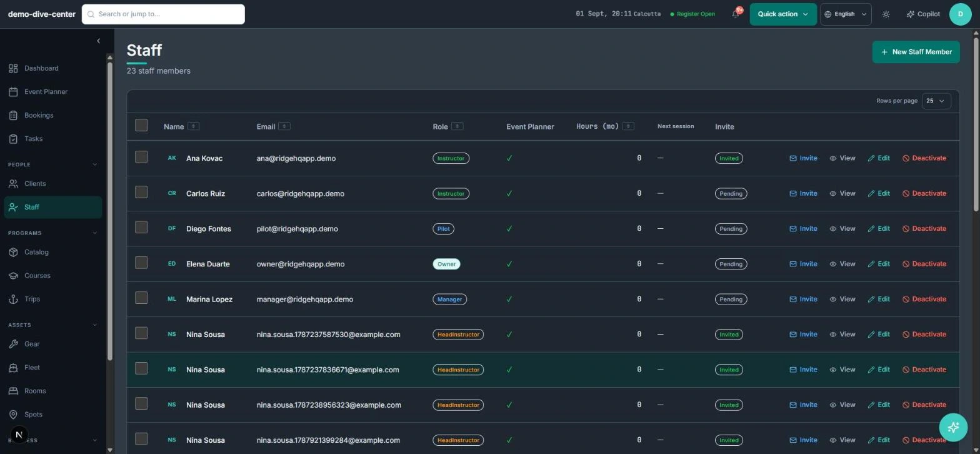
Task: Click the CR avatar for Carlos Ruiz
Action: 172,193
